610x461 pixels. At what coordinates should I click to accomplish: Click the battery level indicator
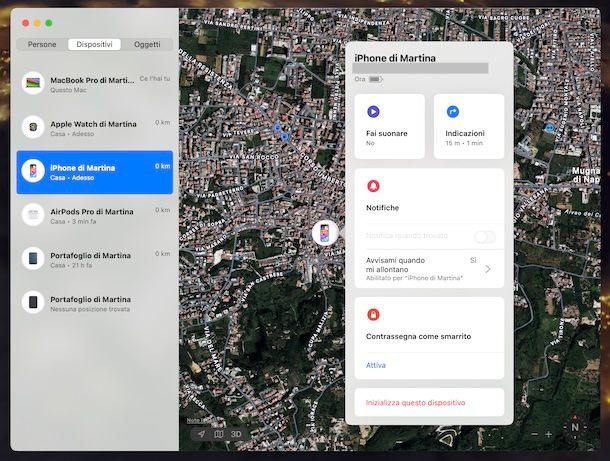coord(375,79)
